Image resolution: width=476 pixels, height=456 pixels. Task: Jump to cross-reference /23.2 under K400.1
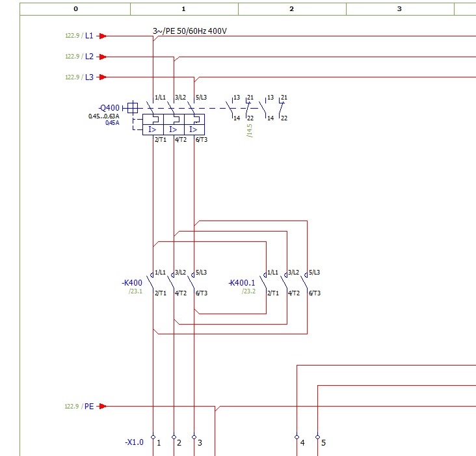click(x=248, y=291)
